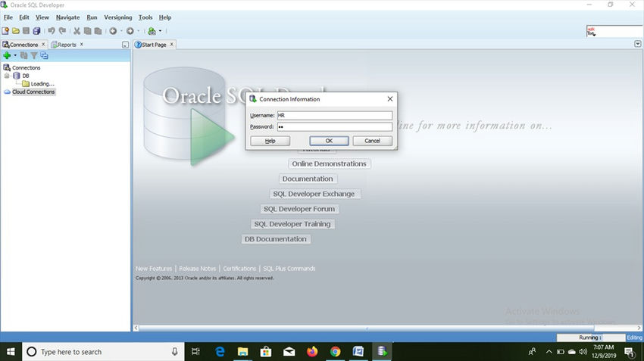
Task: Click OK in Connection Information dialog
Action: point(329,141)
